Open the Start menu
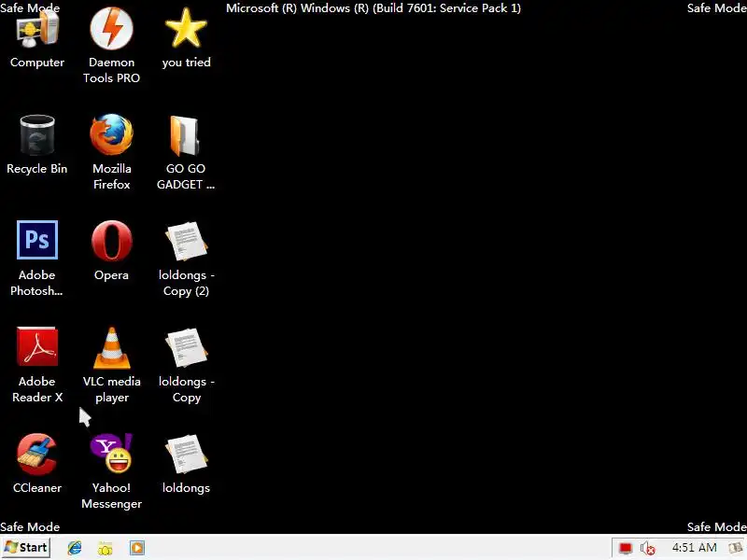Screen dimensions: 747x560 [x=26, y=548]
